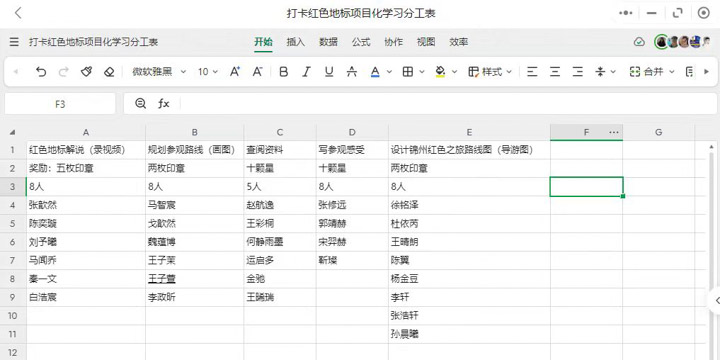720x360 pixels.
Task: Click the 合并 merge cells button
Action: tap(647, 72)
